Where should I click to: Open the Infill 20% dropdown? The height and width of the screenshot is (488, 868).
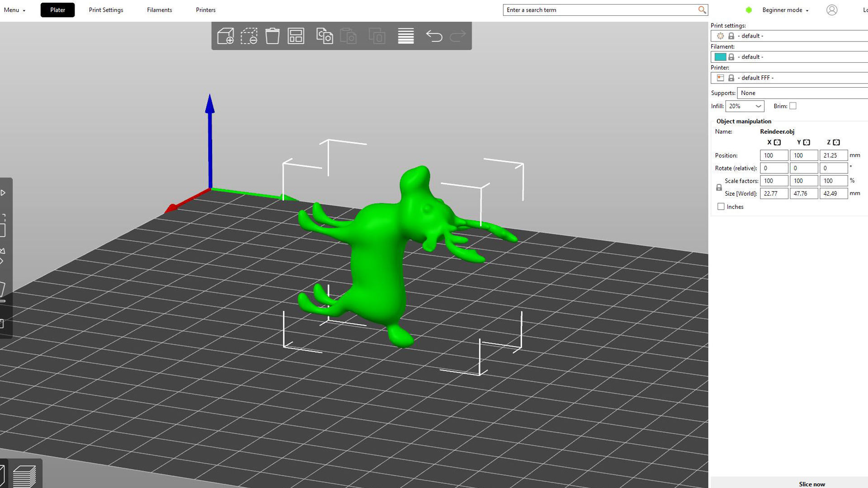(745, 106)
